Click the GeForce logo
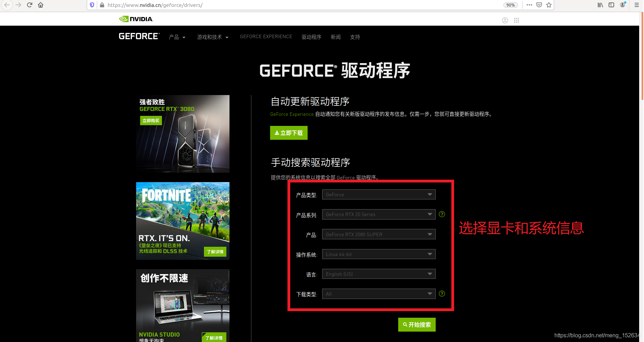 click(139, 36)
